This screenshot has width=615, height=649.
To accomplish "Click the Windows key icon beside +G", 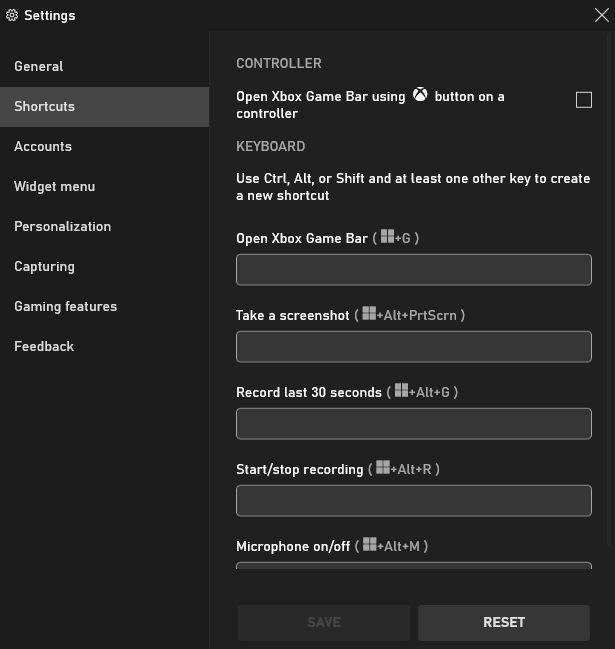I will [x=387, y=236].
